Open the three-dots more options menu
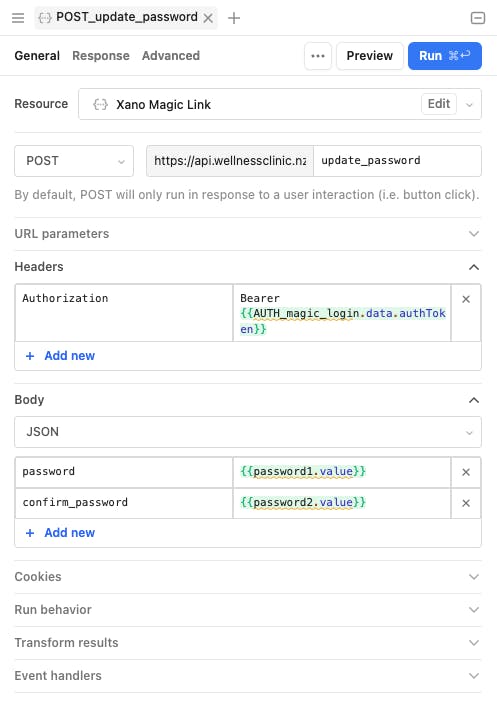The width and height of the screenshot is (497, 707). coord(318,56)
